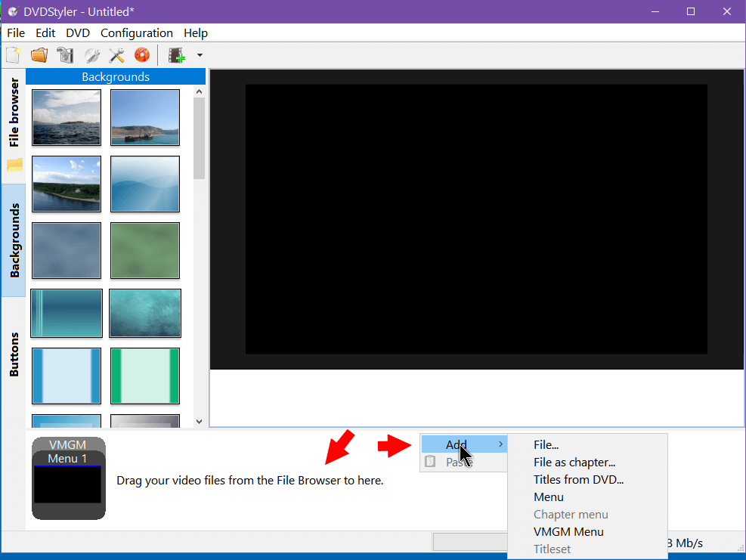
Task: Click the backgrounds list scroll down arrow
Action: click(x=199, y=422)
